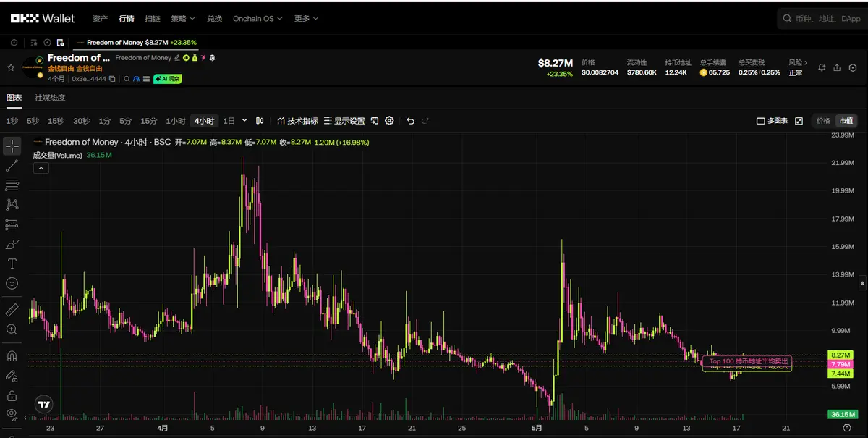The width and height of the screenshot is (868, 438).
Task: Add Freedom of Money to favorites star
Action: 11,67
